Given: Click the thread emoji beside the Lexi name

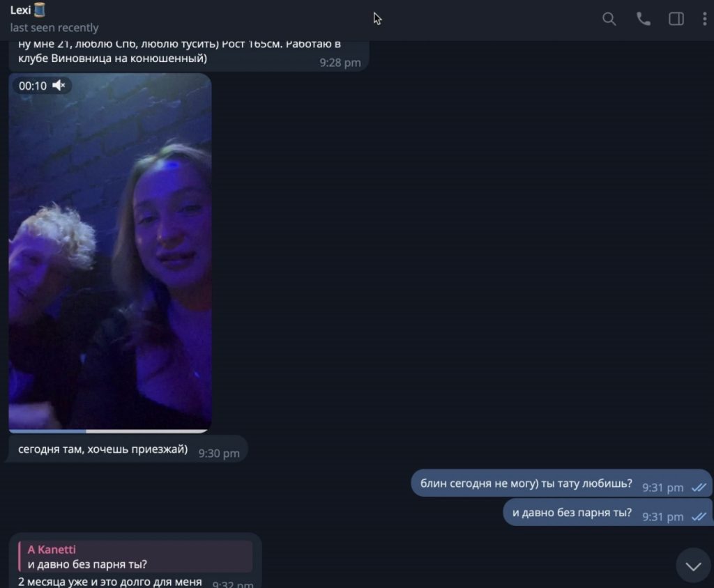Looking at the screenshot, I should click(40, 10).
